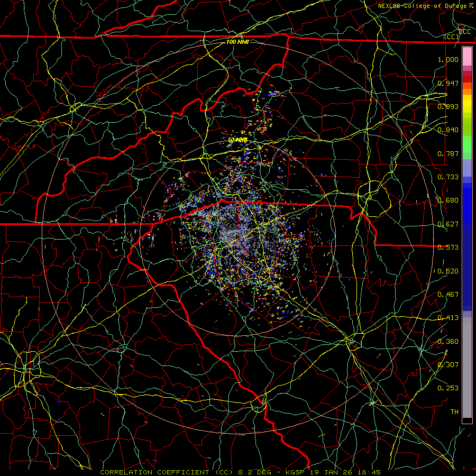This screenshot has width=476, height=476.
Task: Select the 100 NMI range ring label
Action: [x=237, y=42]
